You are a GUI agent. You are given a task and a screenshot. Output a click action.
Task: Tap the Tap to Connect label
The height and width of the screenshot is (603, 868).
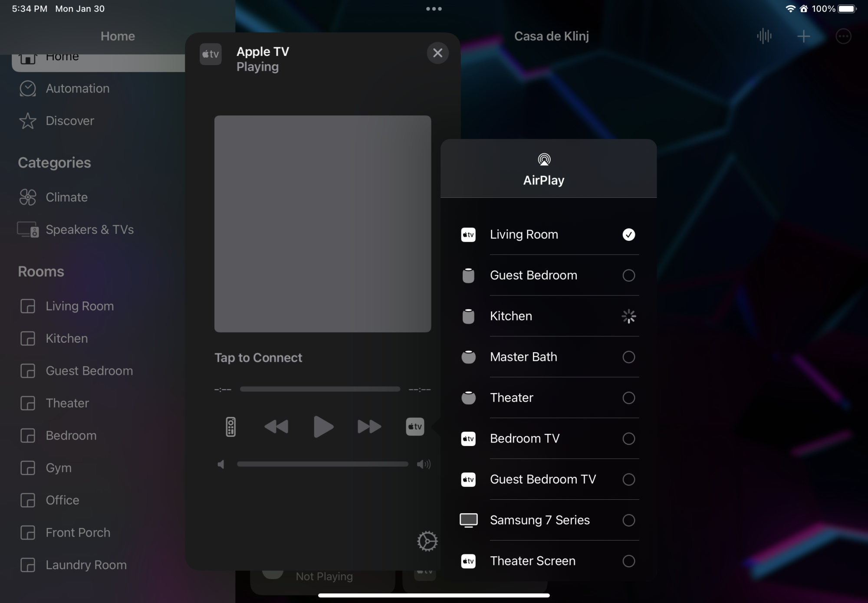pos(258,358)
